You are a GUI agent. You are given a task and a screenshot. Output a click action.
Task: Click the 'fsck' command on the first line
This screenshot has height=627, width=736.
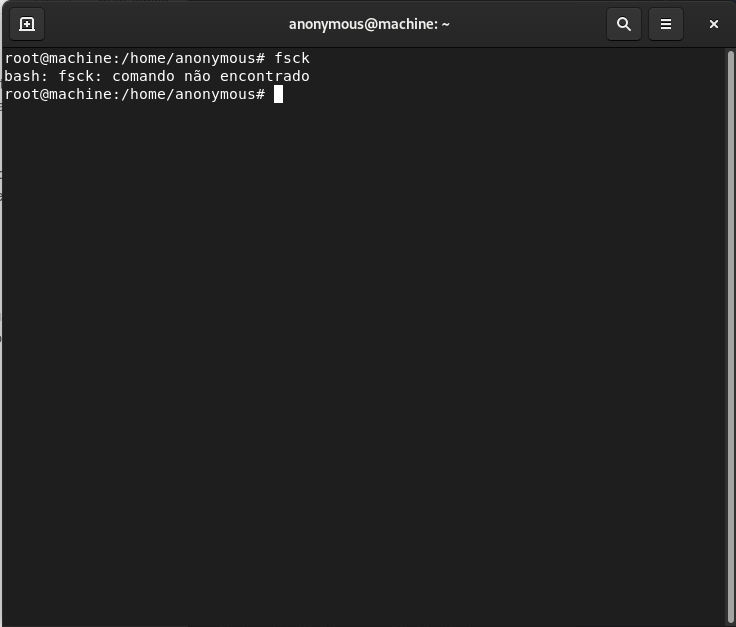coord(292,58)
